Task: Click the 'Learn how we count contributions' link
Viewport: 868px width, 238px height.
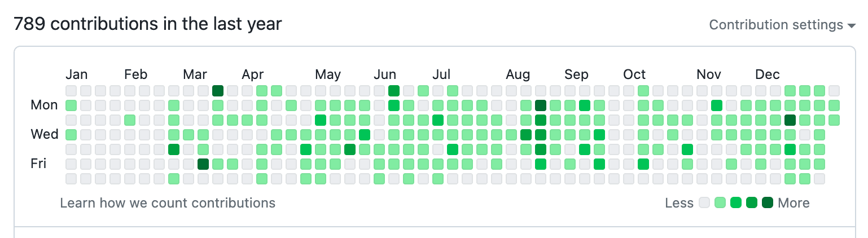Action: 168,203
